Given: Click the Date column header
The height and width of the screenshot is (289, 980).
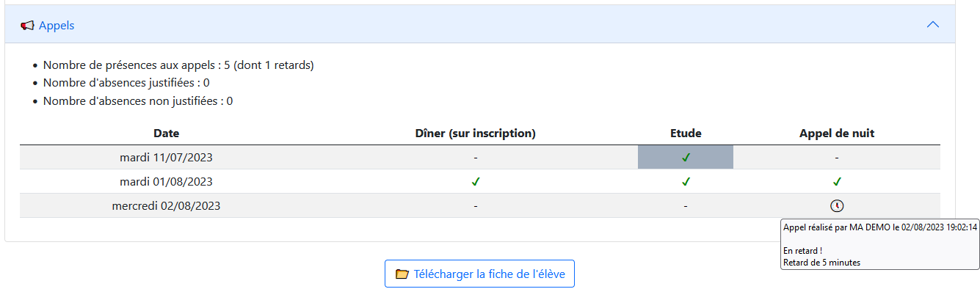Looking at the screenshot, I should 167,133.
